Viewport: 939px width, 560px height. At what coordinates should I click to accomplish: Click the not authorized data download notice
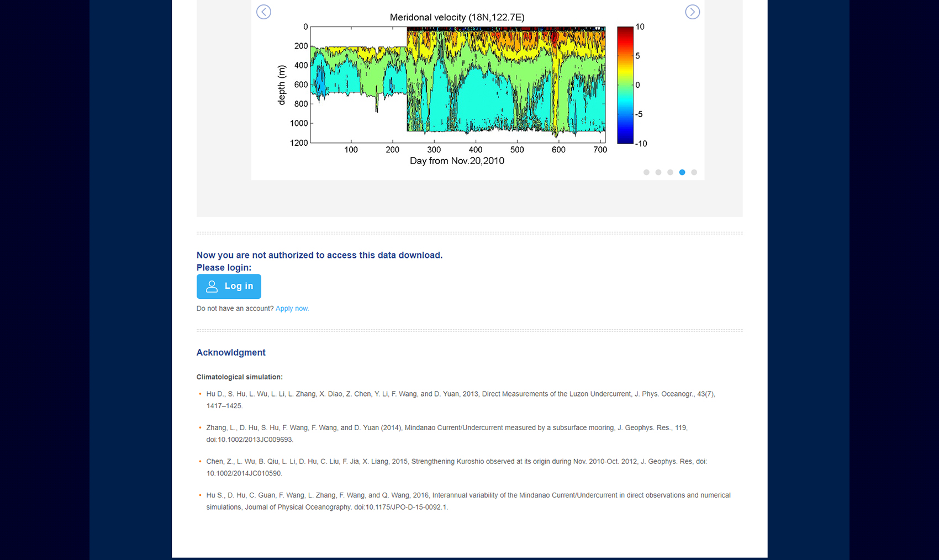pyautogui.click(x=319, y=255)
